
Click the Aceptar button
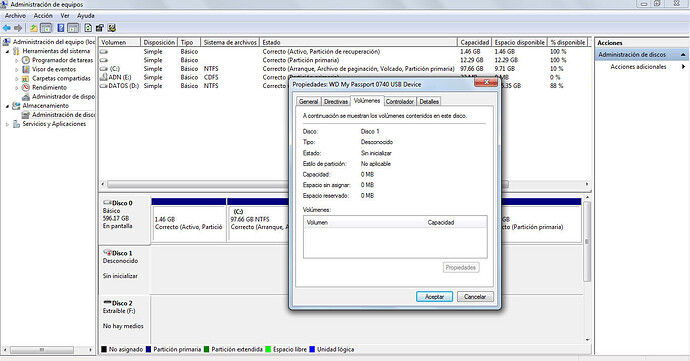coord(434,297)
